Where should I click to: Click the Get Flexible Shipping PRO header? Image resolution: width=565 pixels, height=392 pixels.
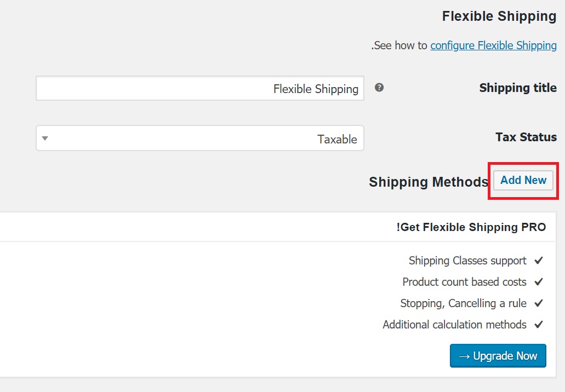coord(471,227)
